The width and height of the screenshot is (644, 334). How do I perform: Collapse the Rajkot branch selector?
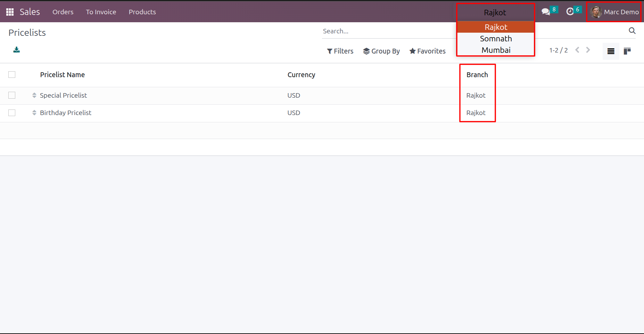click(495, 13)
